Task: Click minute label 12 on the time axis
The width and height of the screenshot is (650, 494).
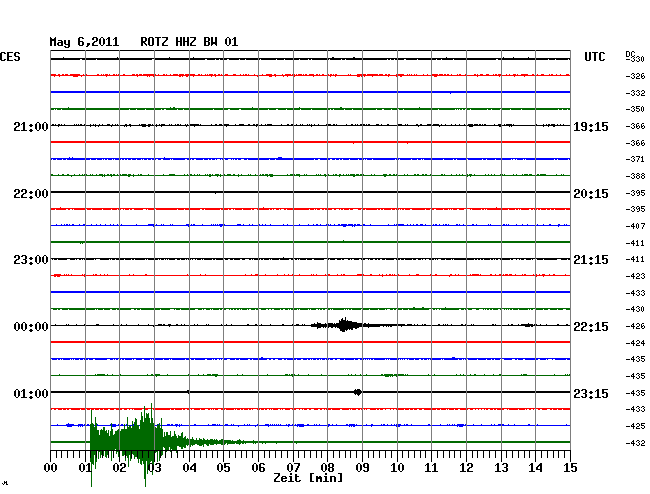Action: 466,467
